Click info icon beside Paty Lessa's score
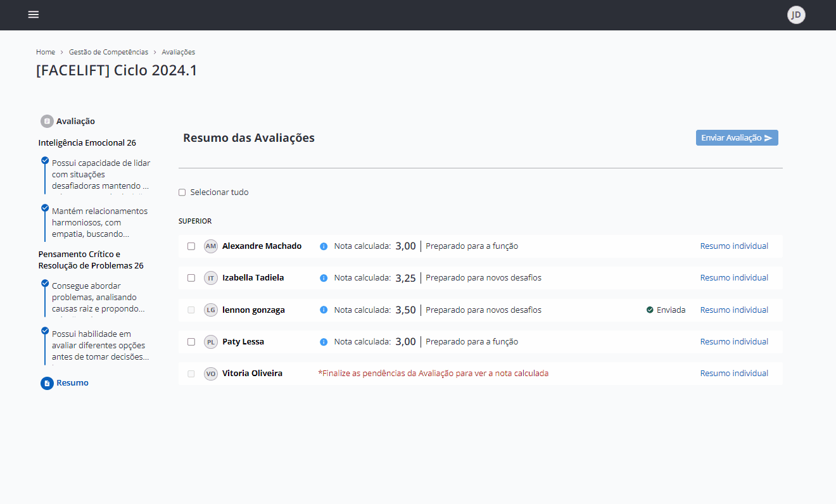Screen dimensions: 836x504 coord(324,342)
